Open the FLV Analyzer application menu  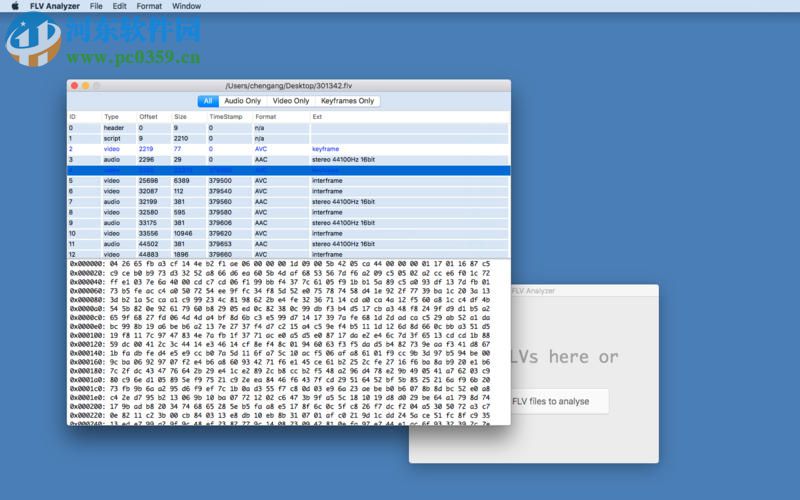tap(55, 6)
